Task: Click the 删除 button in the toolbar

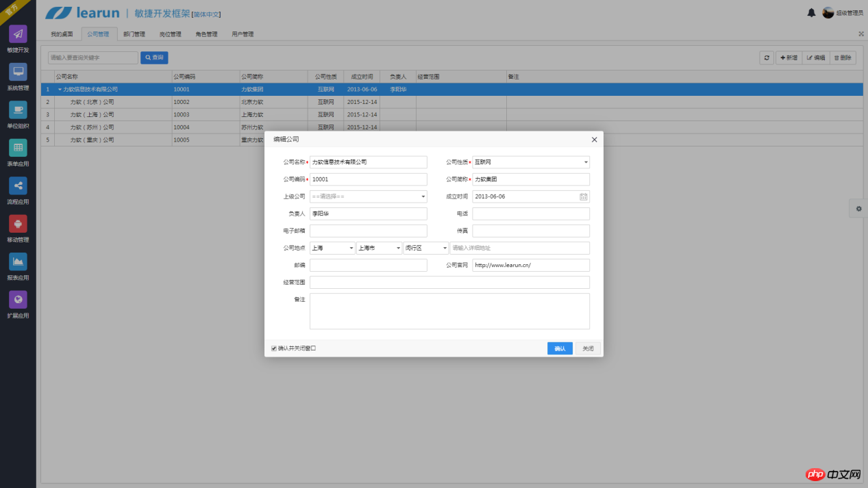Action: [x=843, y=58]
